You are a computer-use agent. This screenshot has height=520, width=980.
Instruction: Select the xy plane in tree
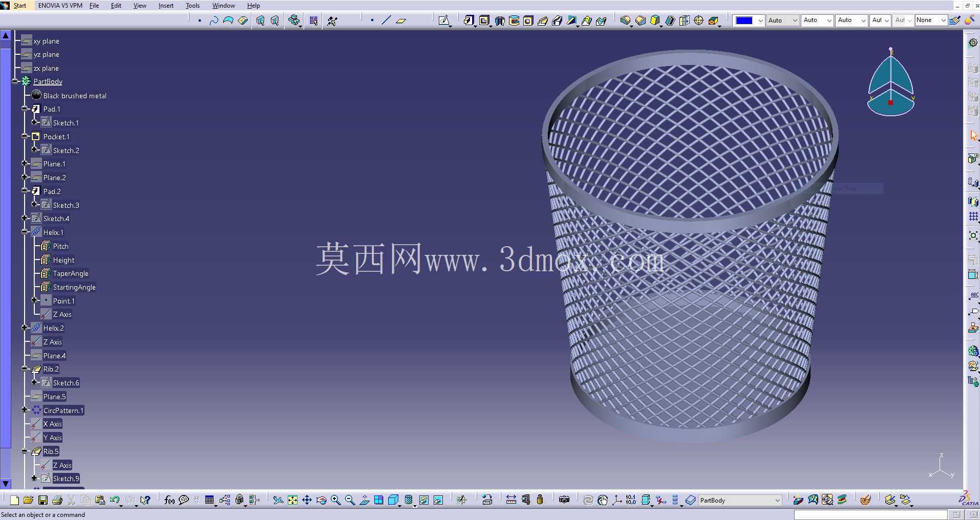(46, 41)
